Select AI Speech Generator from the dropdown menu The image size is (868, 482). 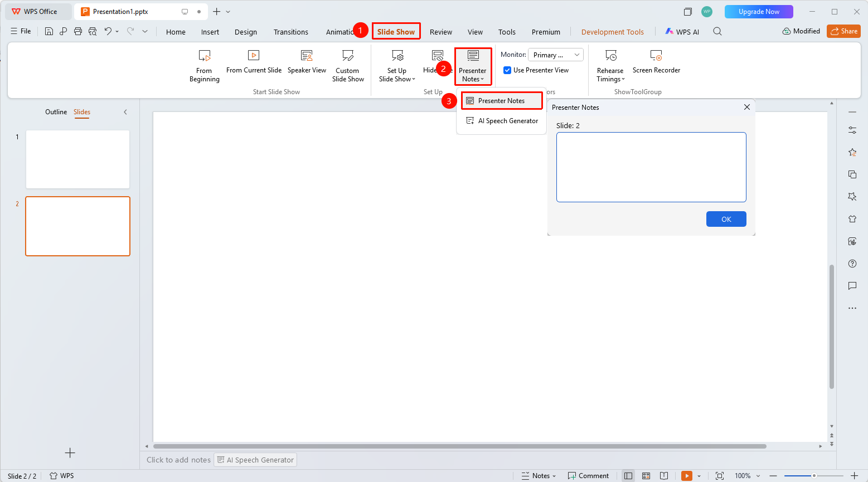coord(502,121)
